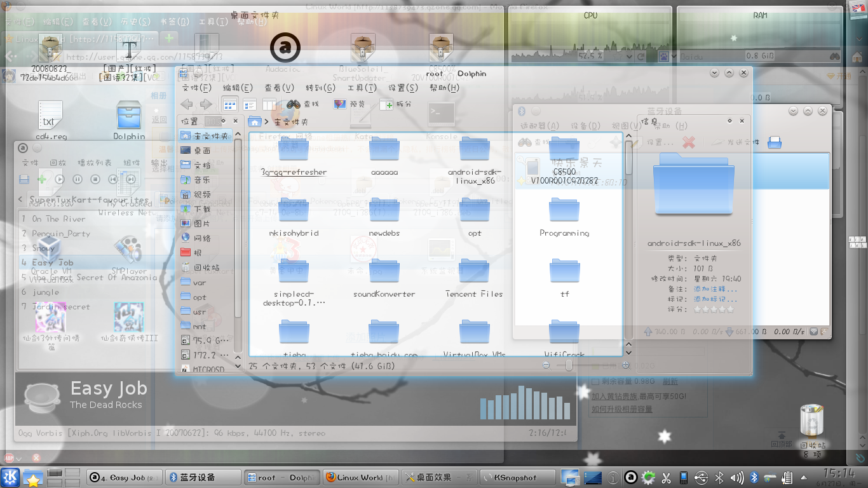Image resolution: width=868 pixels, height=488 pixels.
Task: Toggle 预览 preview button in Dolphin toolbar
Action: coord(349,104)
